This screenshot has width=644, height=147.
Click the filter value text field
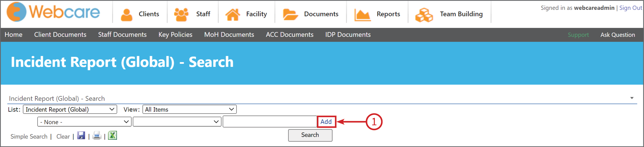(270, 122)
